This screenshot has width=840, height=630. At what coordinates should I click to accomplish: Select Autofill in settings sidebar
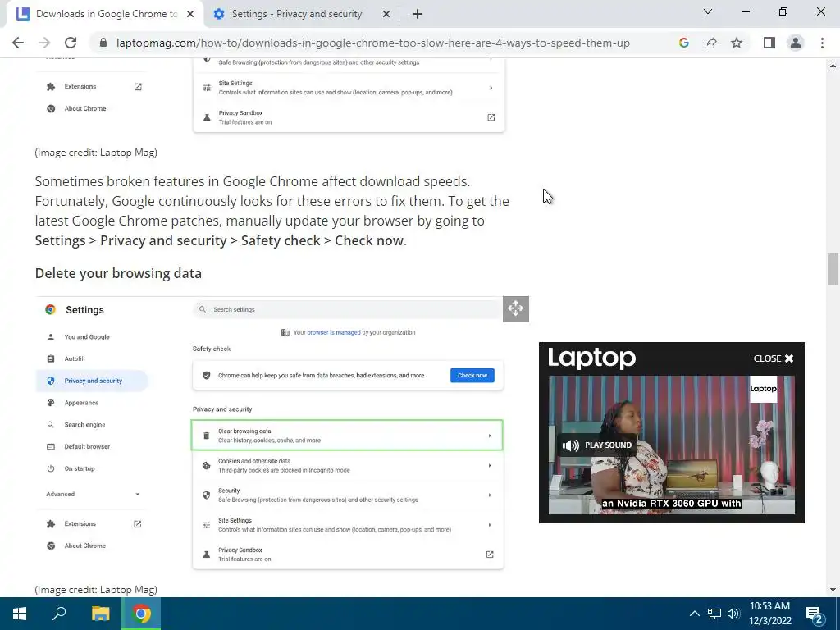coord(75,358)
